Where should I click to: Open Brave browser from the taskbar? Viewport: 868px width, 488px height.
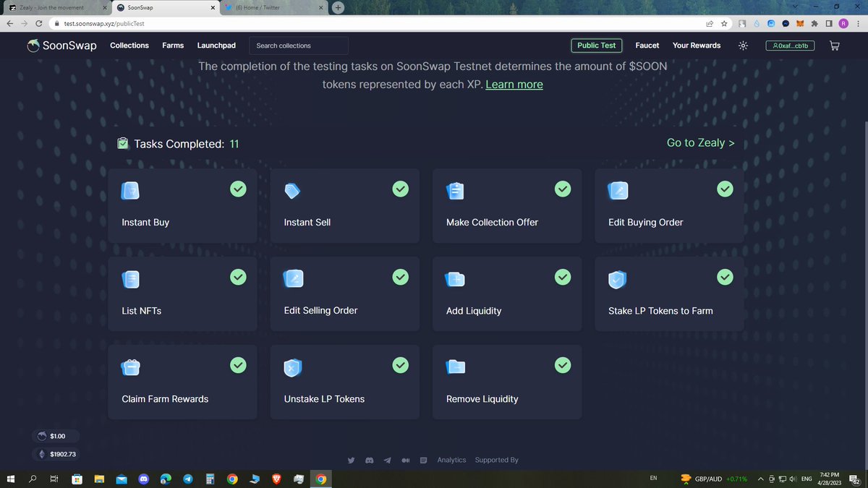tap(278, 479)
